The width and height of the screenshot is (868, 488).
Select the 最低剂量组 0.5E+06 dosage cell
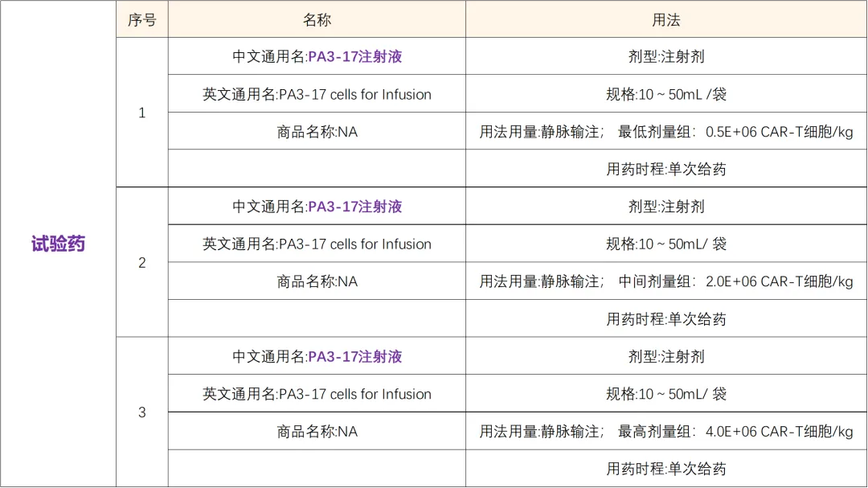pos(666,132)
